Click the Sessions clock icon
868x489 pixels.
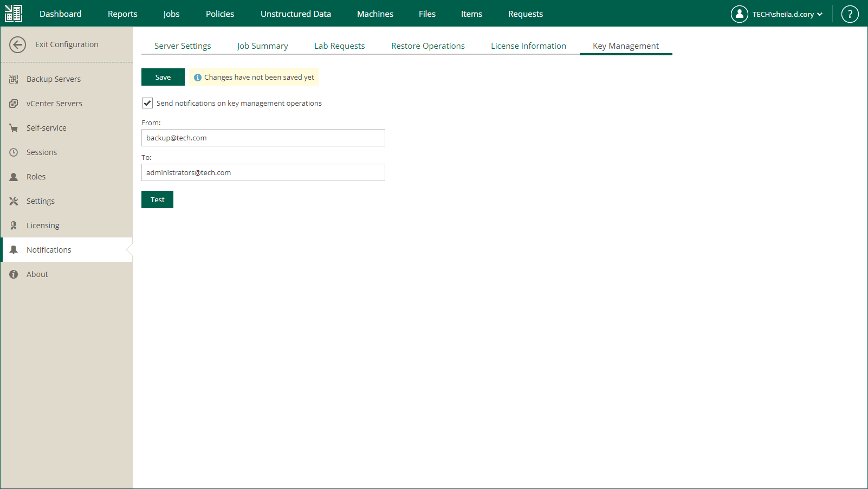[14, 152]
